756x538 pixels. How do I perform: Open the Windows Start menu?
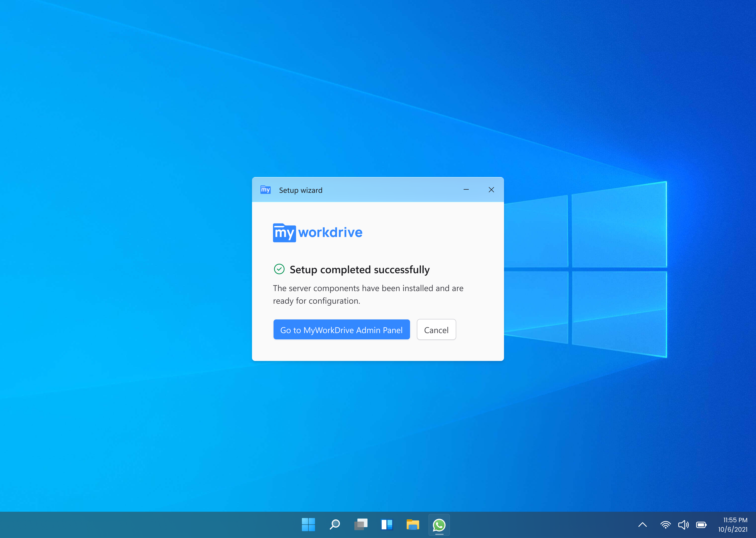309,525
